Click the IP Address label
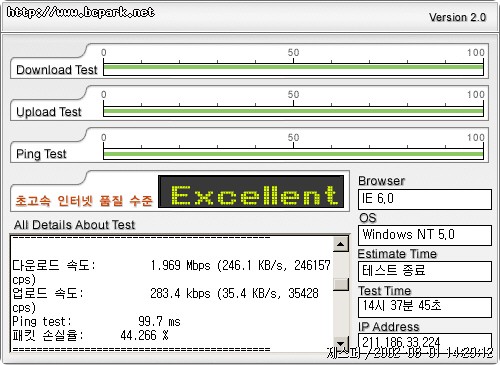 (x=389, y=327)
